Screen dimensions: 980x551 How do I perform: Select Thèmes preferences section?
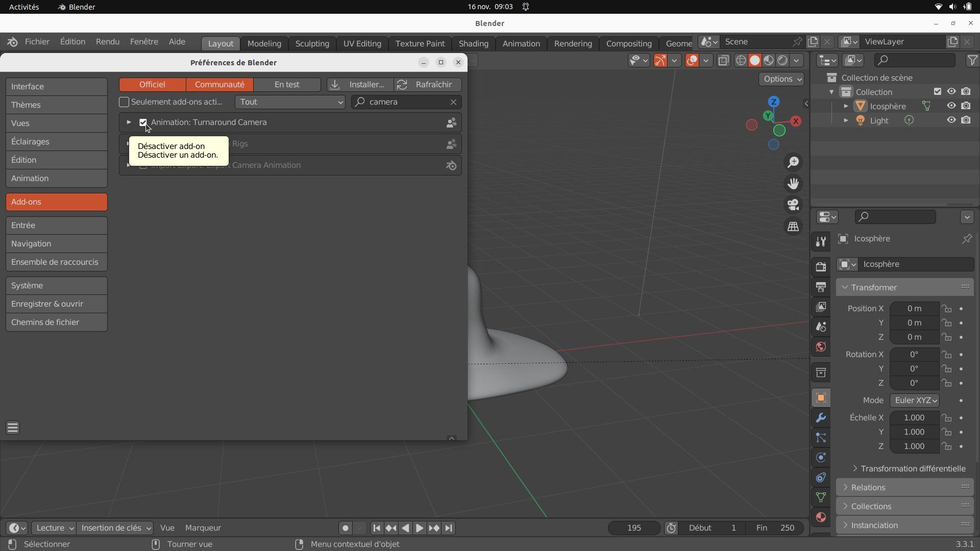coord(57,105)
